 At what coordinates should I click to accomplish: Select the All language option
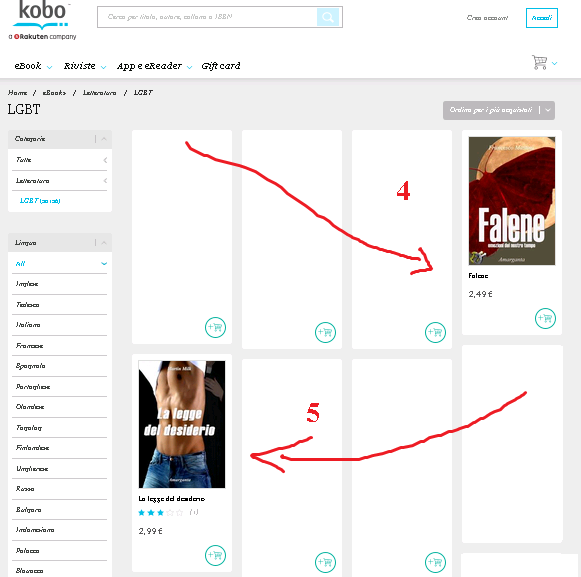pos(59,263)
